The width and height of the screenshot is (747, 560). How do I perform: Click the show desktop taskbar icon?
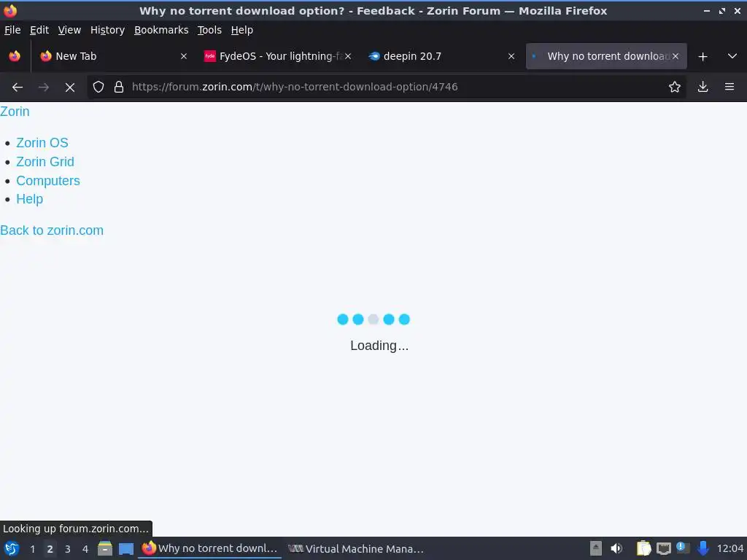[125, 548]
